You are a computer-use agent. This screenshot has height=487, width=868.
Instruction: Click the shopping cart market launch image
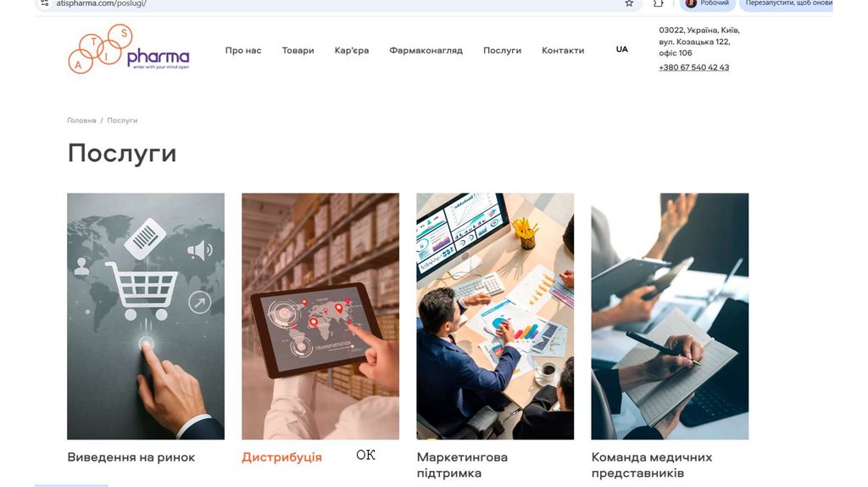click(146, 316)
